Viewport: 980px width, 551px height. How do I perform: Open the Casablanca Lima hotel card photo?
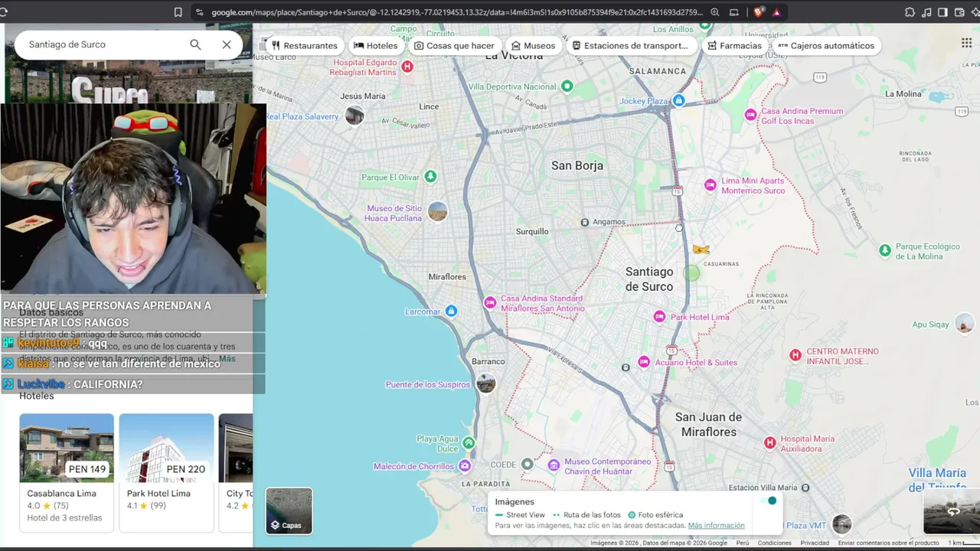(x=67, y=448)
